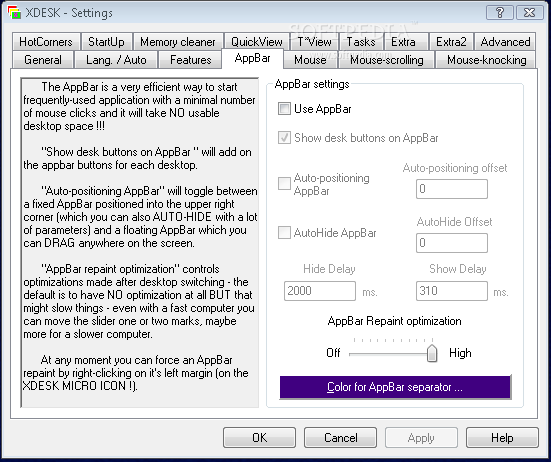This screenshot has height=462, width=551.
Task: Open the Lang. / Auto tab
Action: [116, 60]
